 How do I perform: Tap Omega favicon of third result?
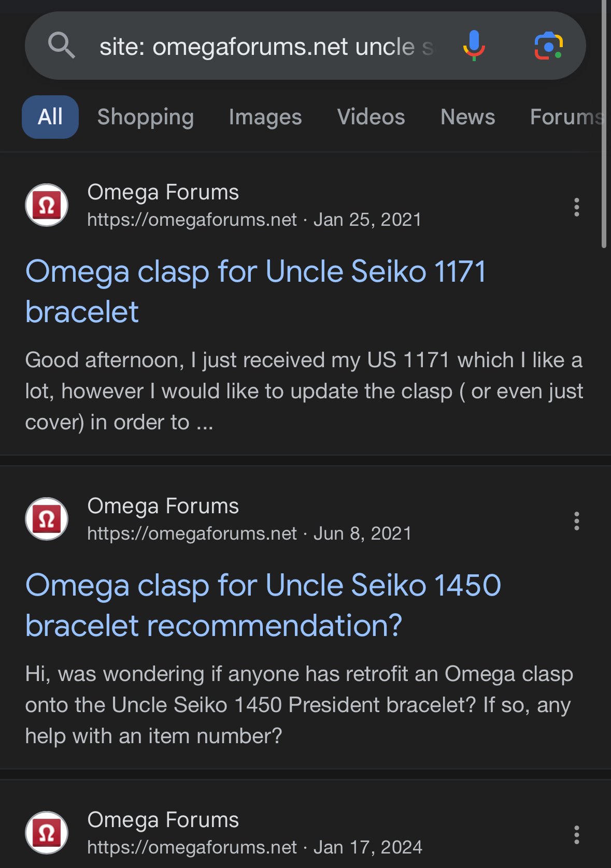[47, 833]
